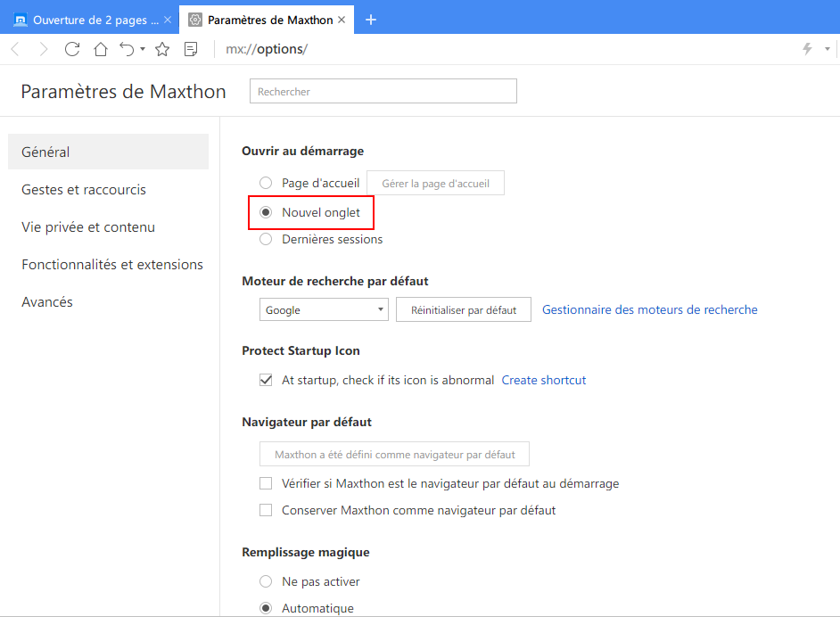Open the home page icon
Screen dimensions: 840x617
[x=101, y=49]
